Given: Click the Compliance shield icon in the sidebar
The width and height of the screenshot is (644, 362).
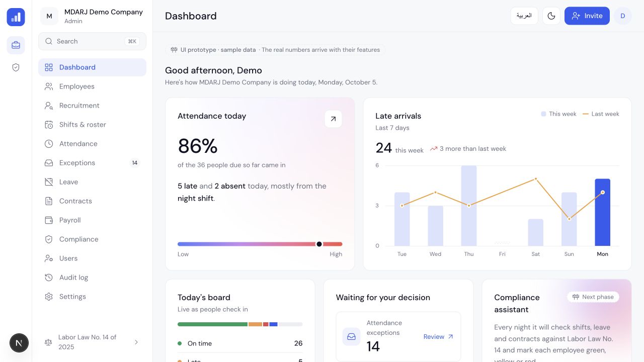Looking at the screenshot, I should click(x=49, y=239).
